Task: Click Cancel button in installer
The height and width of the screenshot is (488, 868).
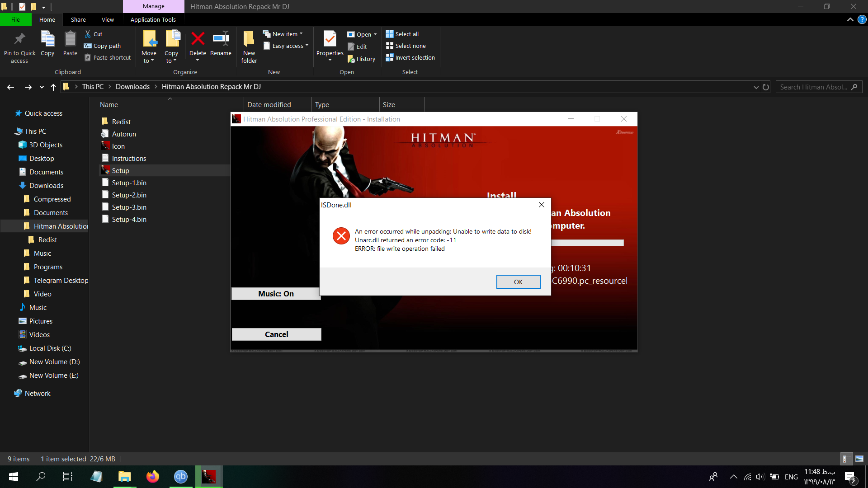Action: click(276, 334)
